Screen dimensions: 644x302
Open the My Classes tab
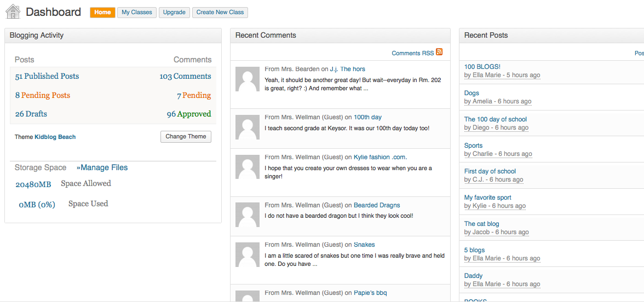pyautogui.click(x=137, y=13)
